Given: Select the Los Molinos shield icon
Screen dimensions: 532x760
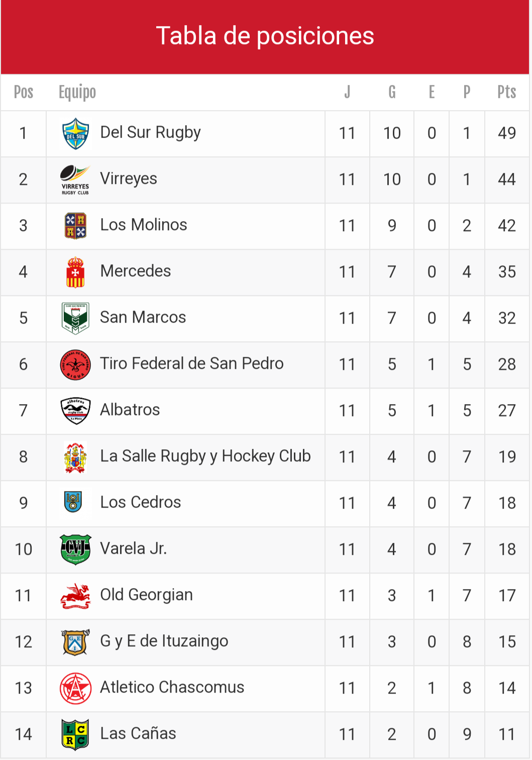Looking at the screenshot, I should pyautogui.click(x=75, y=226).
